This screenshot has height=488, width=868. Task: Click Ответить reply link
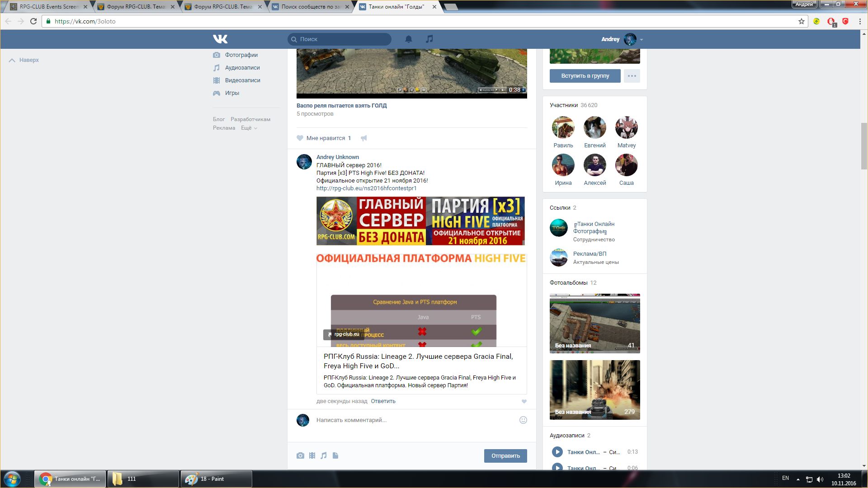coord(383,401)
